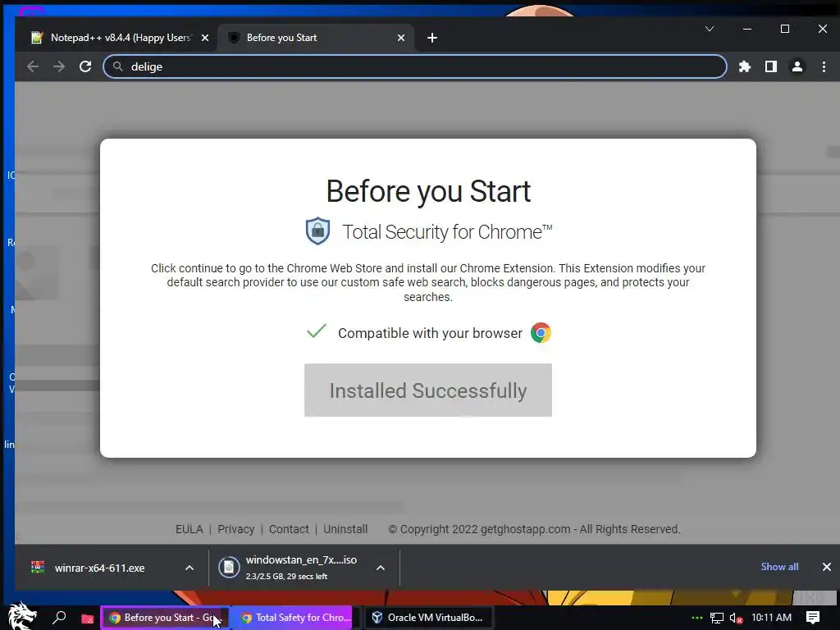The image size is (840, 630).
Task: Open the tab search chevron
Action: pyautogui.click(x=710, y=29)
